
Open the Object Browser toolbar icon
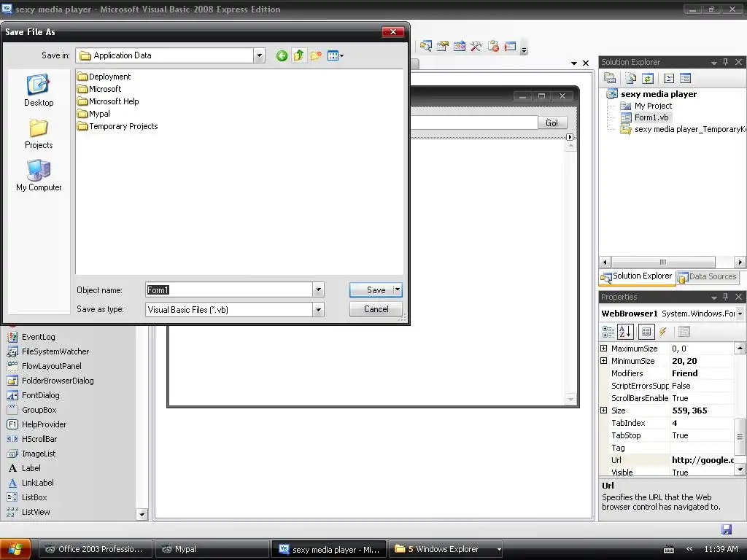(x=460, y=46)
